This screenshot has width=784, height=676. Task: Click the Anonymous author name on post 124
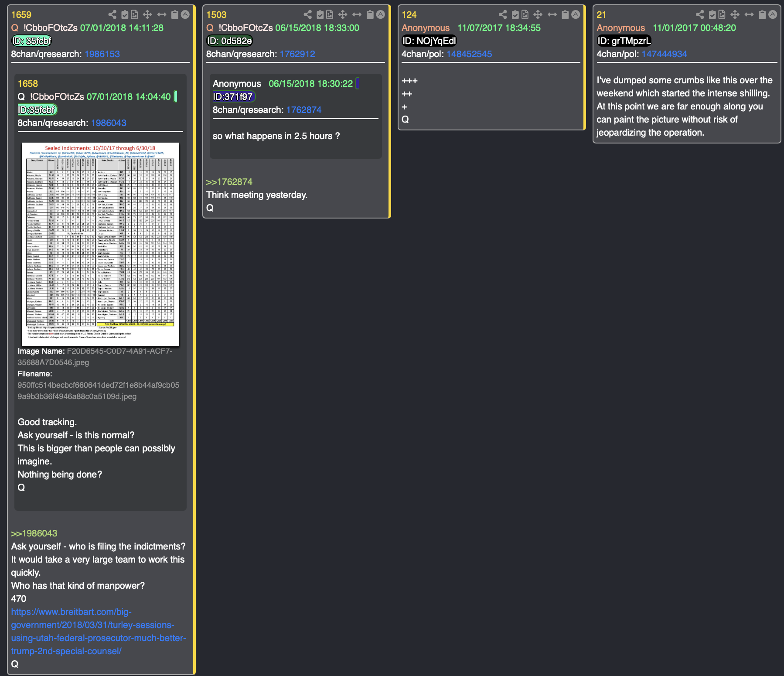click(426, 28)
